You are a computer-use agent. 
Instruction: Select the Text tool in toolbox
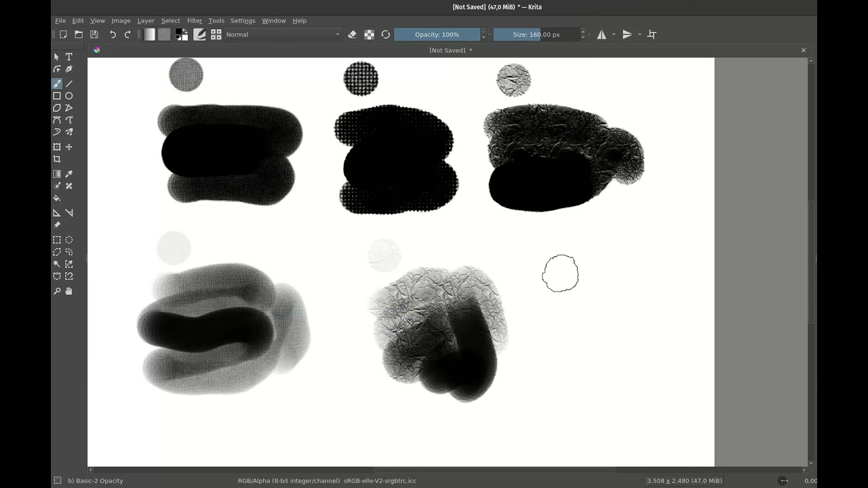68,57
